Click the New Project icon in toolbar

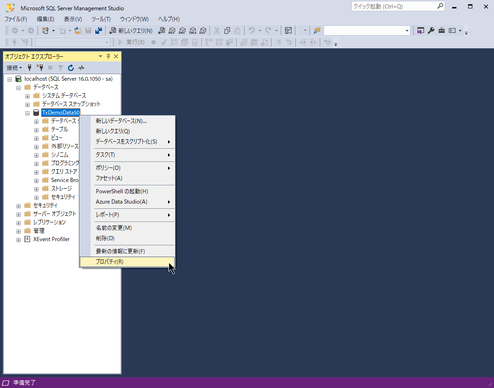[45, 31]
